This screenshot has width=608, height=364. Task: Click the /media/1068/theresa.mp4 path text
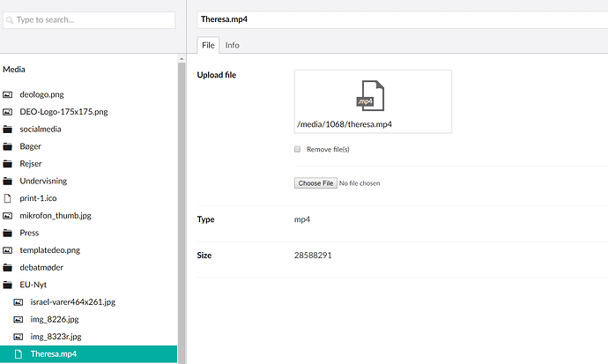point(345,124)
